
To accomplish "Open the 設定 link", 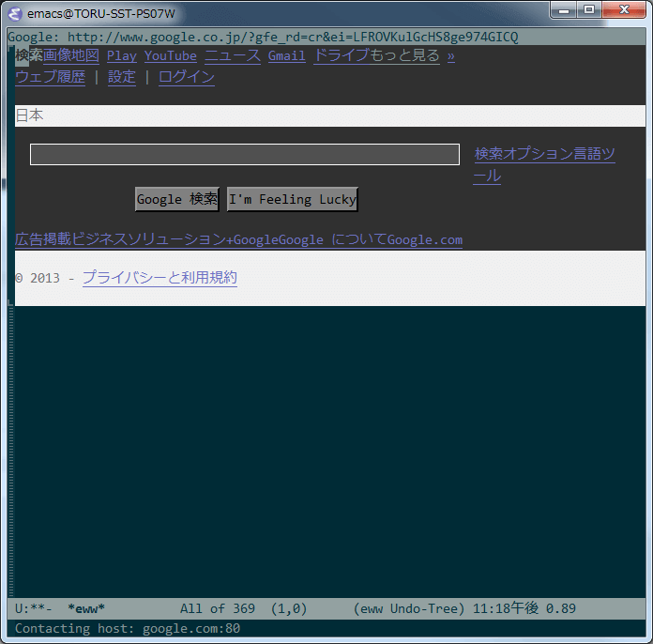I will coord(122,77).
